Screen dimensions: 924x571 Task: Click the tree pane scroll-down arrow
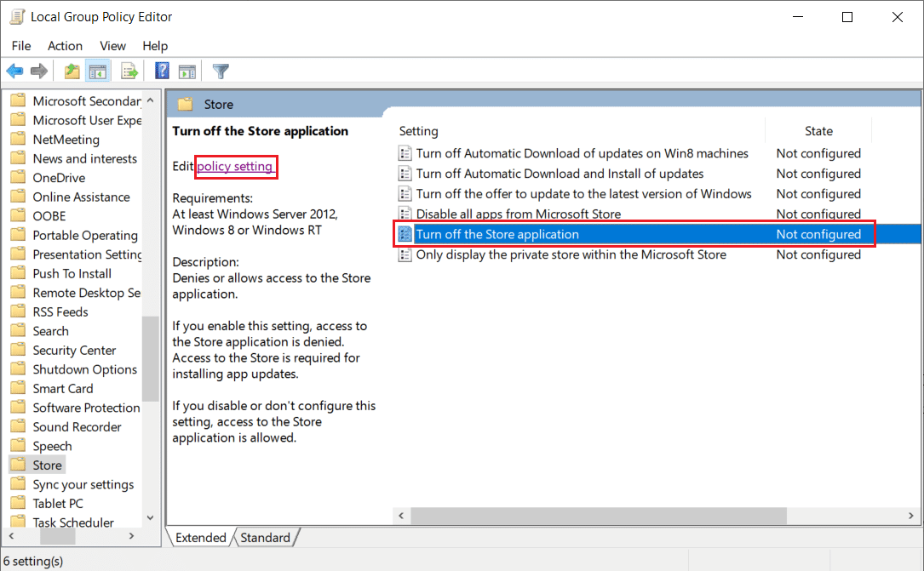(150, 517)
